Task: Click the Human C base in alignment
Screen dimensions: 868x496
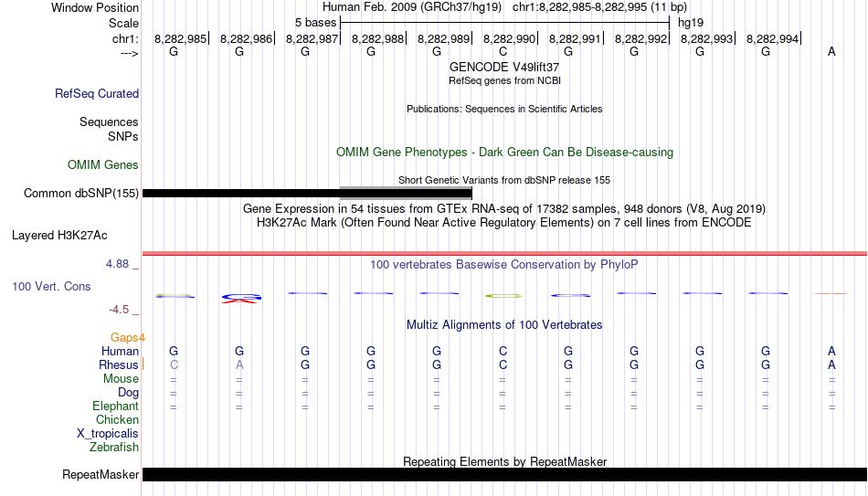Action: 503,352
